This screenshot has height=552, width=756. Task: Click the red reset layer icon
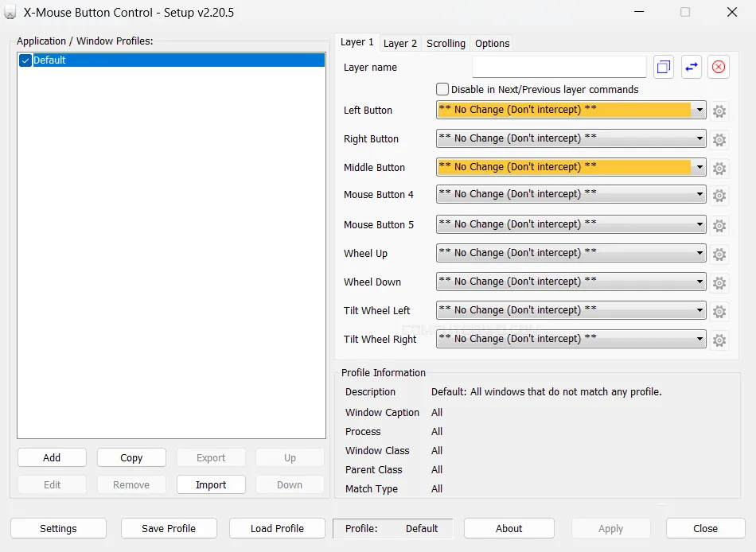(x=719, y=67)
